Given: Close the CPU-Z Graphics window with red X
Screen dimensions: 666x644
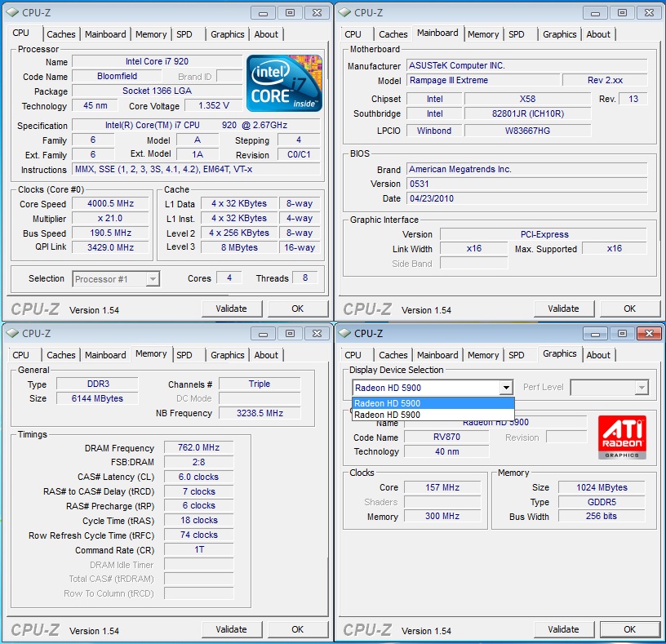Looking at the screenshot, I should tap(649, 333).
